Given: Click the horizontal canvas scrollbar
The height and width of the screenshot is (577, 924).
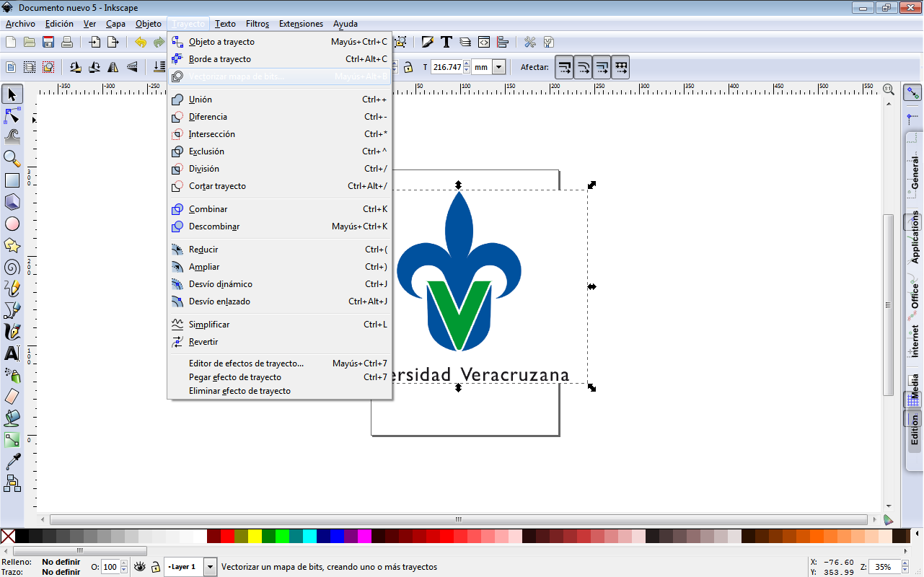Looking at the screenshot, I should coord(457,519).
